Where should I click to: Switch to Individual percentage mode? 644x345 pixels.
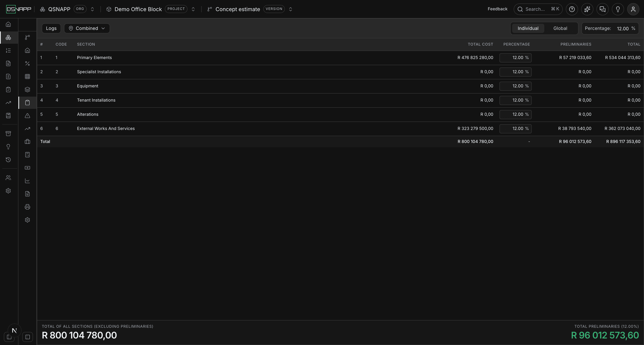tap(528, 28)
